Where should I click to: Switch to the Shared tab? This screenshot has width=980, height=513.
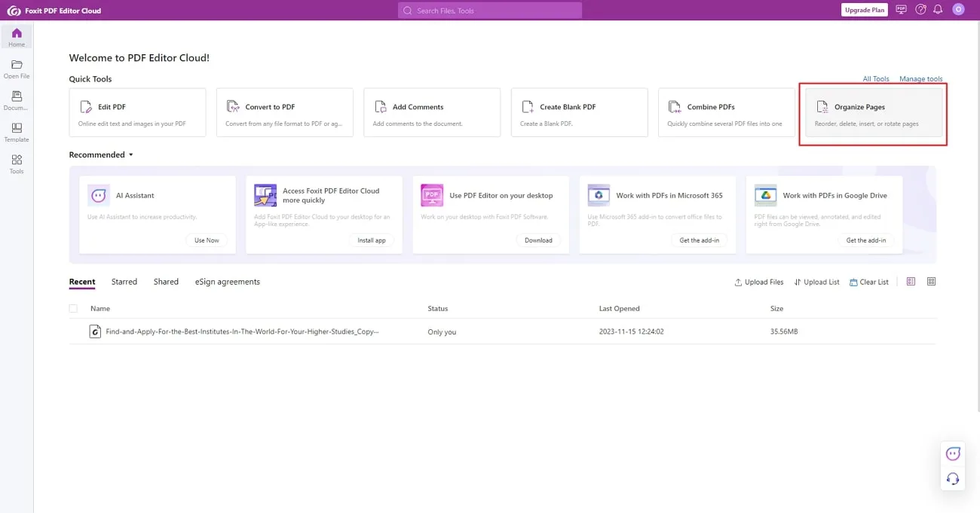click(166, 282)
